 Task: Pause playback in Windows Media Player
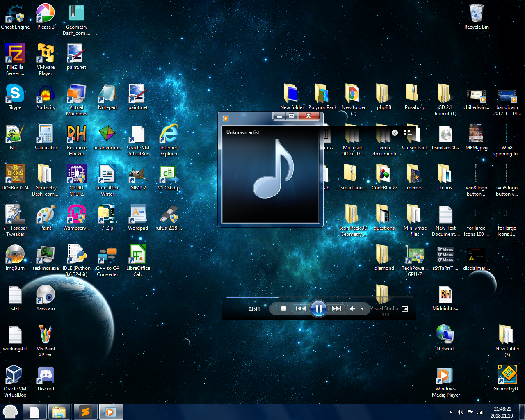point(318,308)
